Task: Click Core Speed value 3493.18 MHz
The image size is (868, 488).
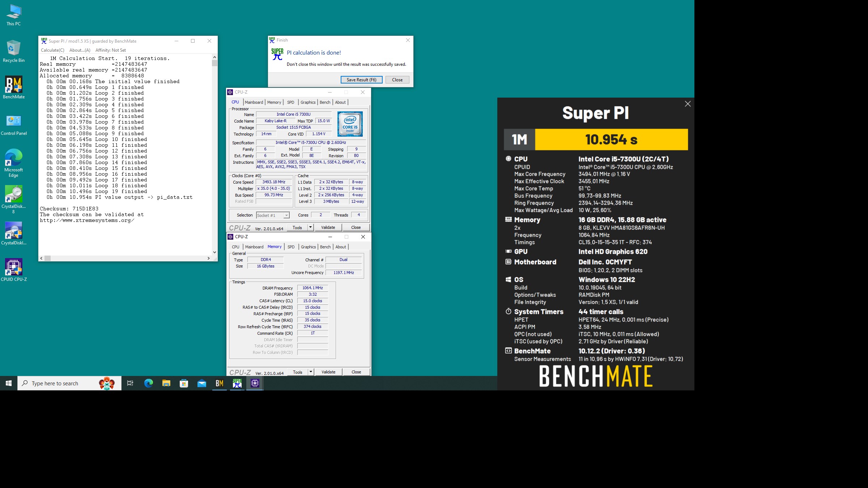Action: coord(274,182)
